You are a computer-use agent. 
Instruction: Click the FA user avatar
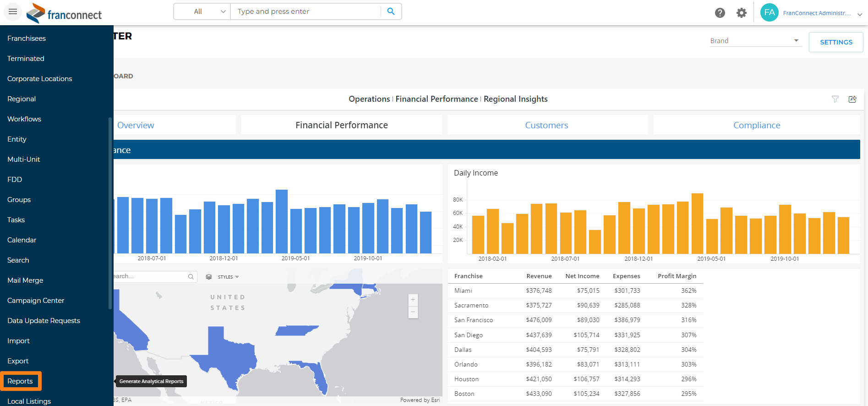[770, 12]
